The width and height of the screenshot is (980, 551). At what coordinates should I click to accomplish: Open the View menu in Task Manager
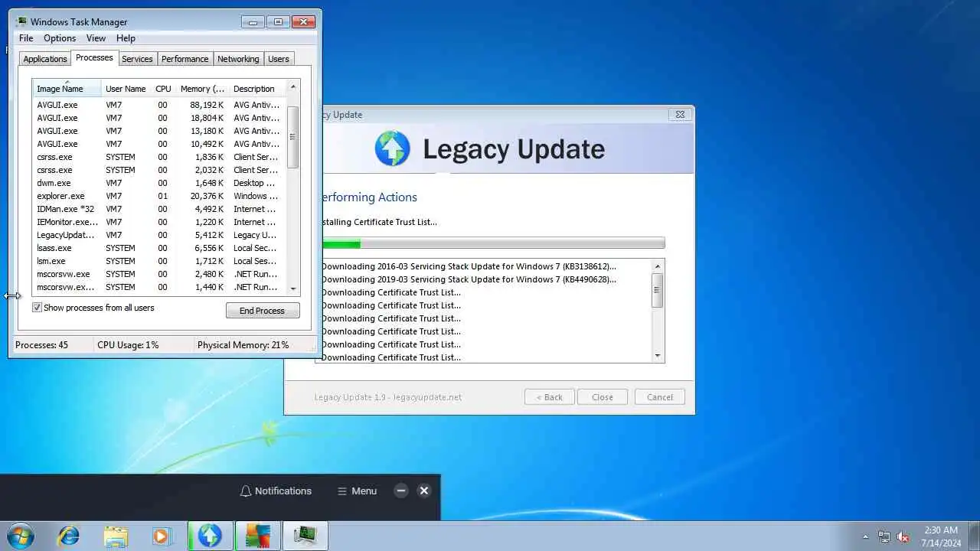click(96, 38)
